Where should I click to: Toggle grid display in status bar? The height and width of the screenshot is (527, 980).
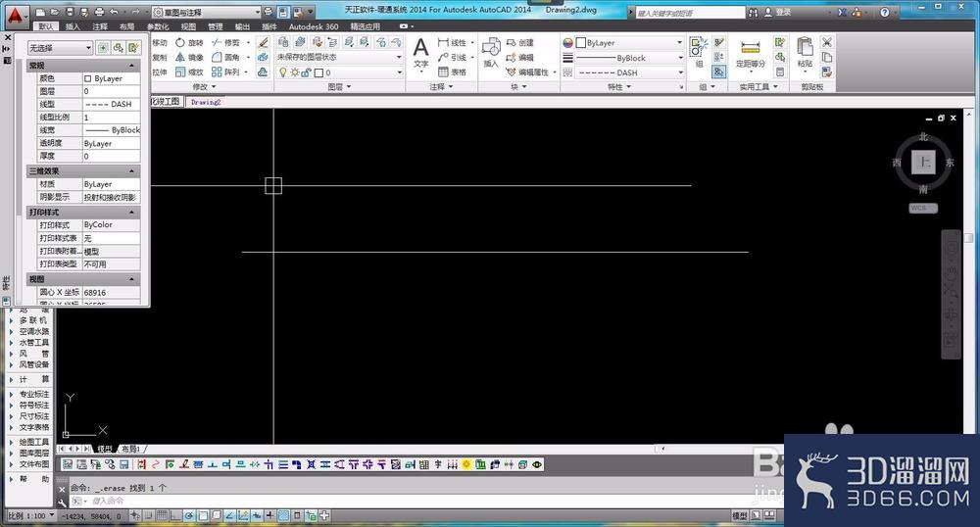click(162, 516)
